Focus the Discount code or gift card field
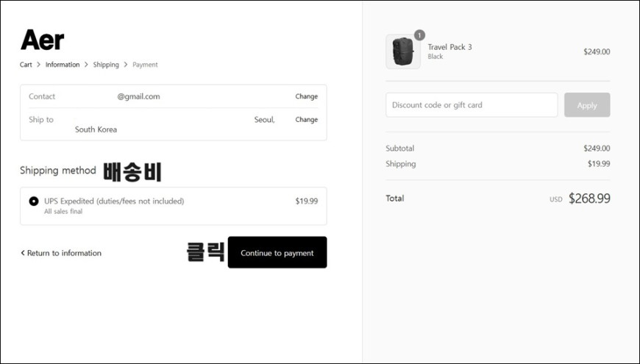The width and height of the screenshot is (640, 364). tap(472, 105)
